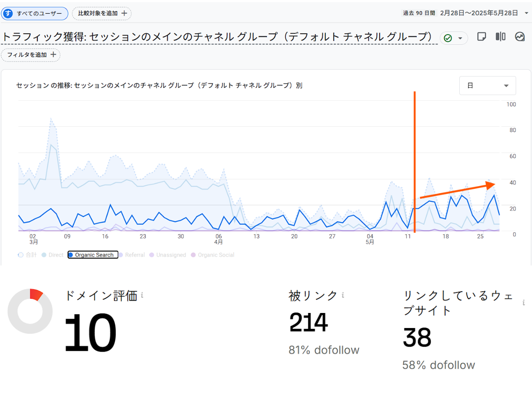Toggle the Unassigned legend entry

pos(168,255)
